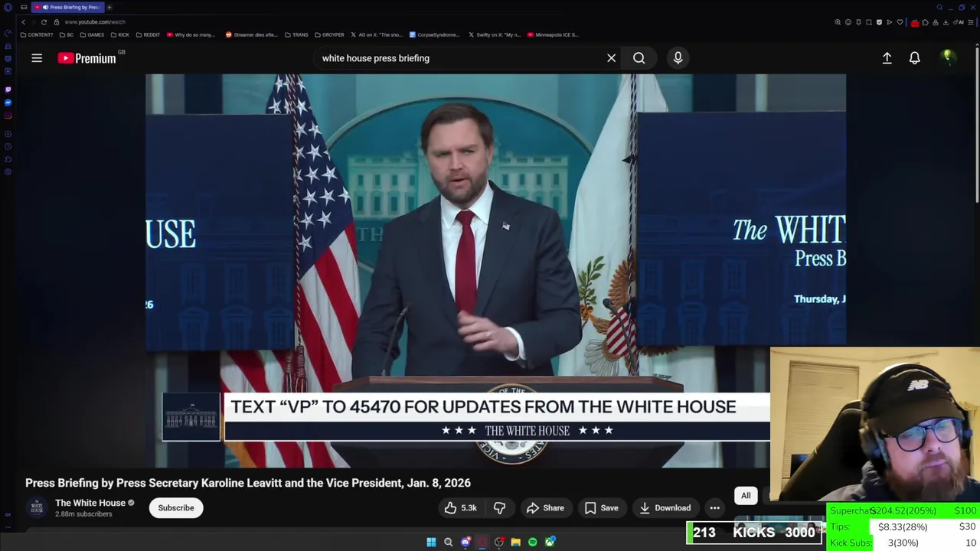This screenshot has height=551, width=980.
Task: Open the GAMES bookmarks folder
Action: (x=92, y=34)
